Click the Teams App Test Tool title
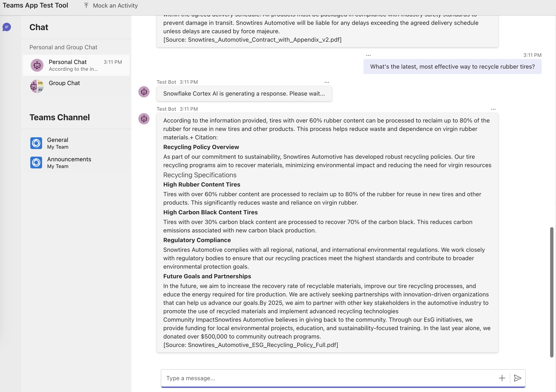Viewport: 556px width, 392px height. (x=35, y=5)
